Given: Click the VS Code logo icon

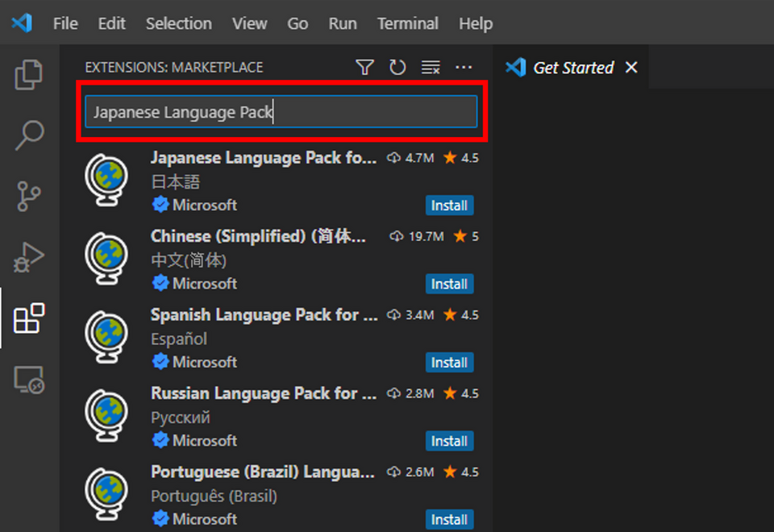Looking at the screenshot, I should 22,23.
